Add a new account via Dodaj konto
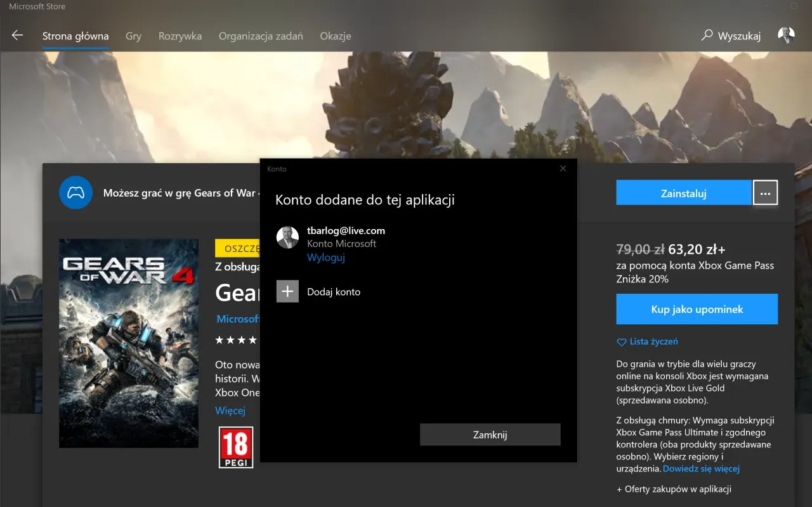812x507 pixels. [x=334, y=291]
